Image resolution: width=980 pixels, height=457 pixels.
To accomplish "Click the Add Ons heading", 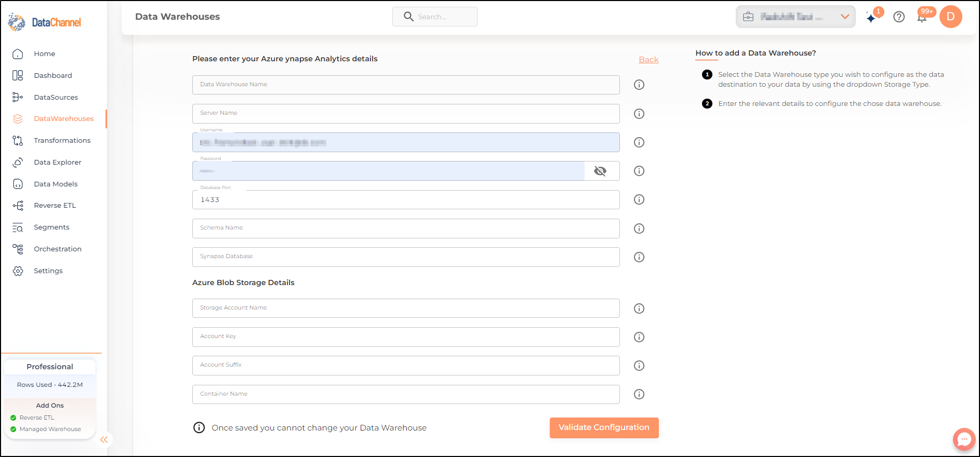I will click(50, 406).
